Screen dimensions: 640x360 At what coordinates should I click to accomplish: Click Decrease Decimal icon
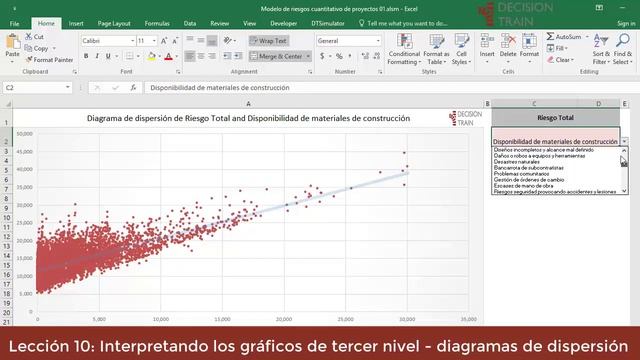(x=376, y=56)
